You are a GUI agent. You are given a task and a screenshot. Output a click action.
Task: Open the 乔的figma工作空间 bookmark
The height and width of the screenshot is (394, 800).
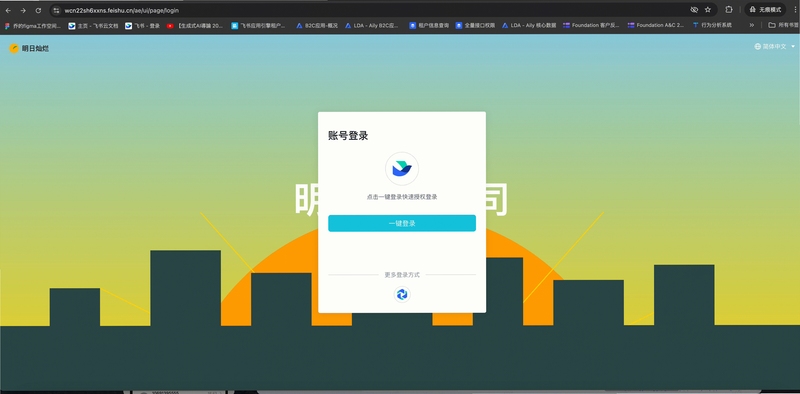pos(33,25)
